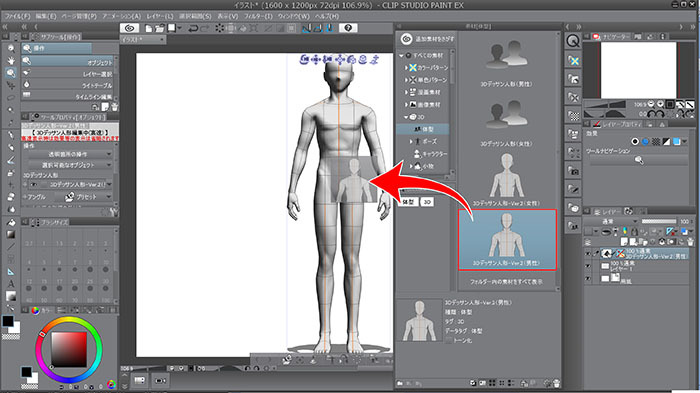The image size is (700, 393).
Task: Select the hand move tool in toolbox
Action: pos(11,60)
